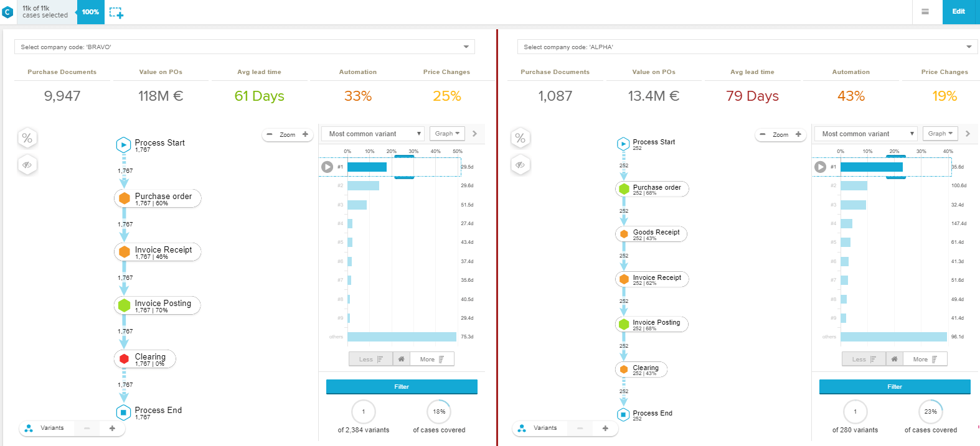Select Invoice Posting node in BRAVO graph
The width and height of the screenshot is (980, 446).
coord(158,305)
